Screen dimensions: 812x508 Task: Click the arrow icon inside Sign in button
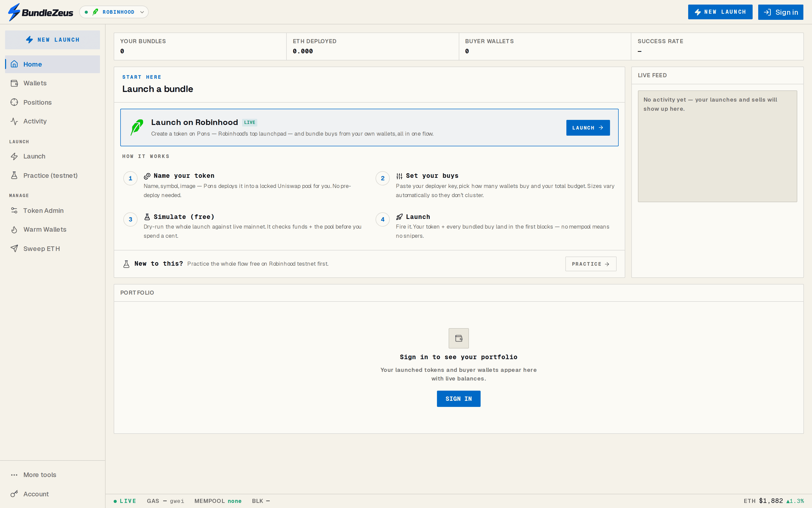tap(767, 12)
